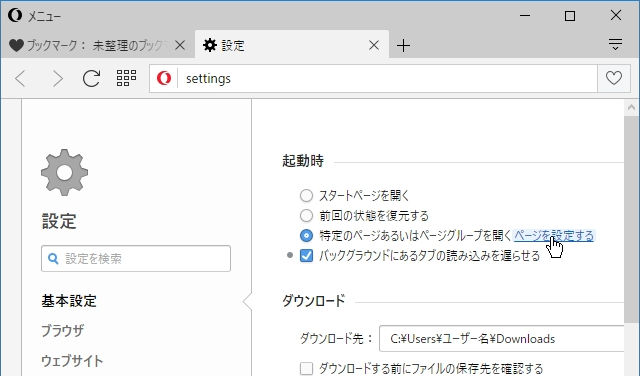The width and height of the screenshot is (640, 376).
Task: Enable the ダウンロードする前にファイルの保存先を確認する checkbox
Action: pos(307,368)
